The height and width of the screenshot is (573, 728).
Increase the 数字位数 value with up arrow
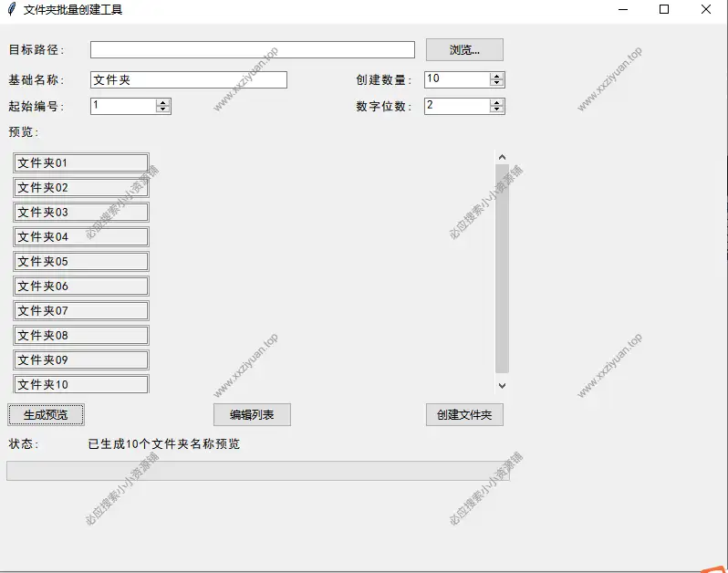pyautogui.click(x=497, y=102)
